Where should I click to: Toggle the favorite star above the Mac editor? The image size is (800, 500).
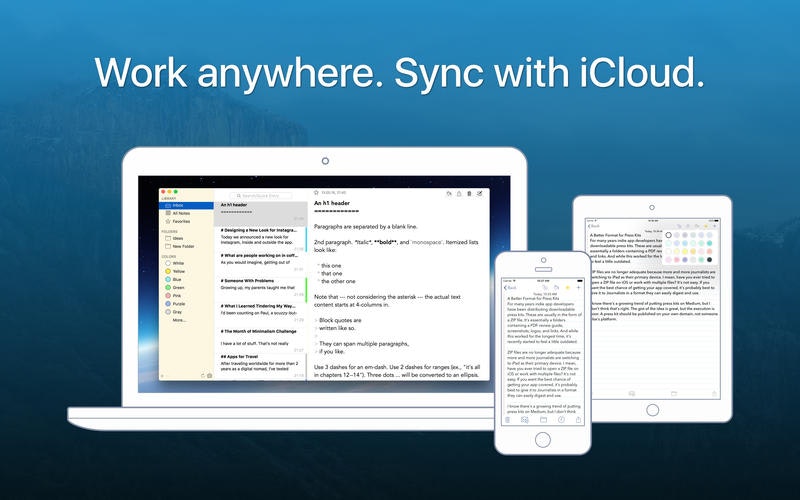point(316,193)
